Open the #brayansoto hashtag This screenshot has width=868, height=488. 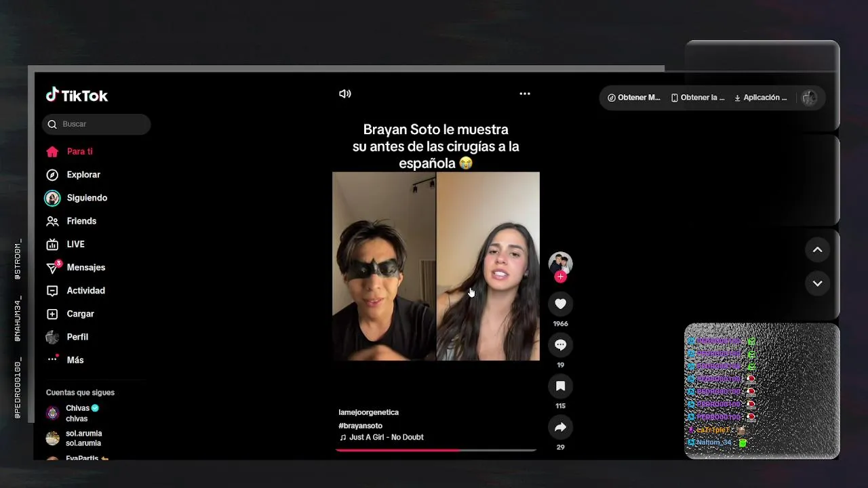(x=360, y=426)
